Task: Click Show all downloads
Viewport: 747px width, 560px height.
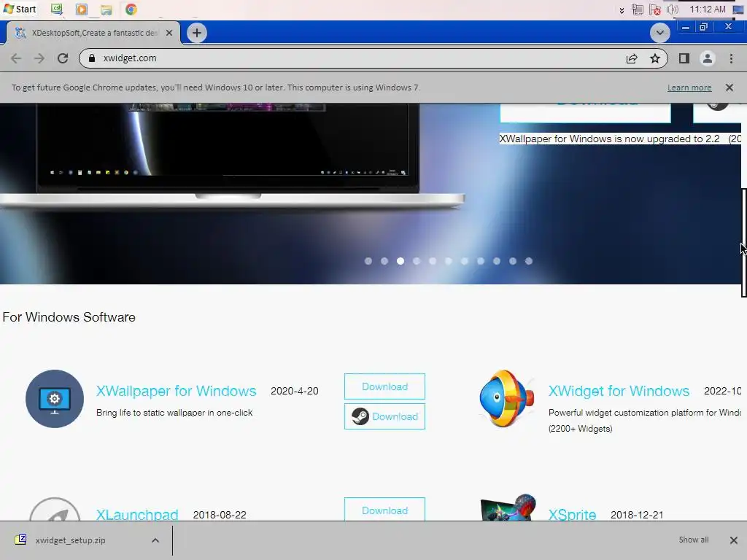Action: [694, 540]
